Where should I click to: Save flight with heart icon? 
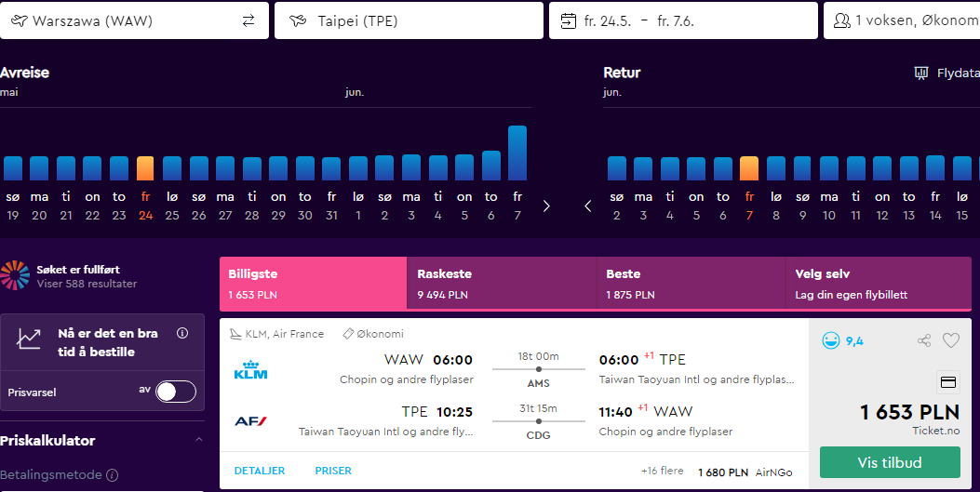(950, 340)
